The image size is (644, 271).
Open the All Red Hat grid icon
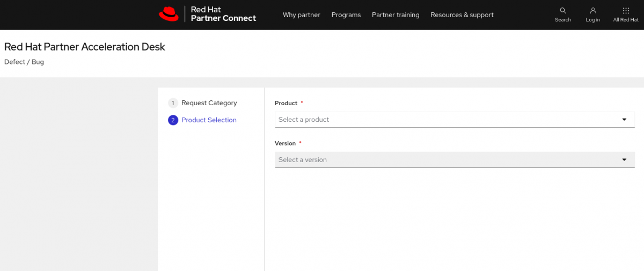coord(626,11)
